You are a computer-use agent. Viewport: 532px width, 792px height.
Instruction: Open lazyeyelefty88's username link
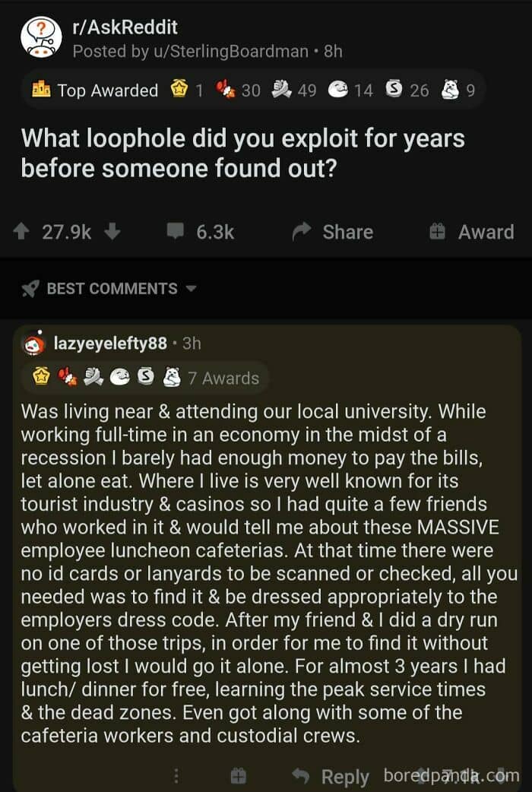click(x=110, y=344)
